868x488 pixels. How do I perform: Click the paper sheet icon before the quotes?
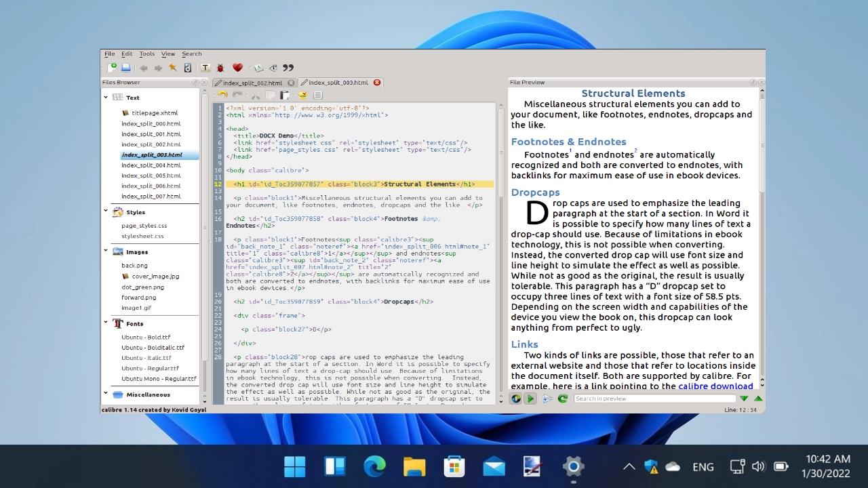(258, 68)
